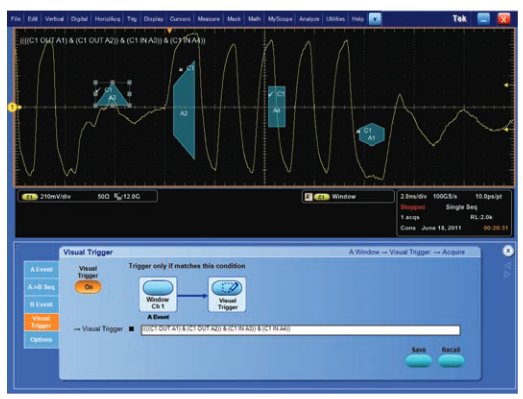The image size is (523, 399).
Task: Click the upper window trigger level marker
Action: [506, 85]
